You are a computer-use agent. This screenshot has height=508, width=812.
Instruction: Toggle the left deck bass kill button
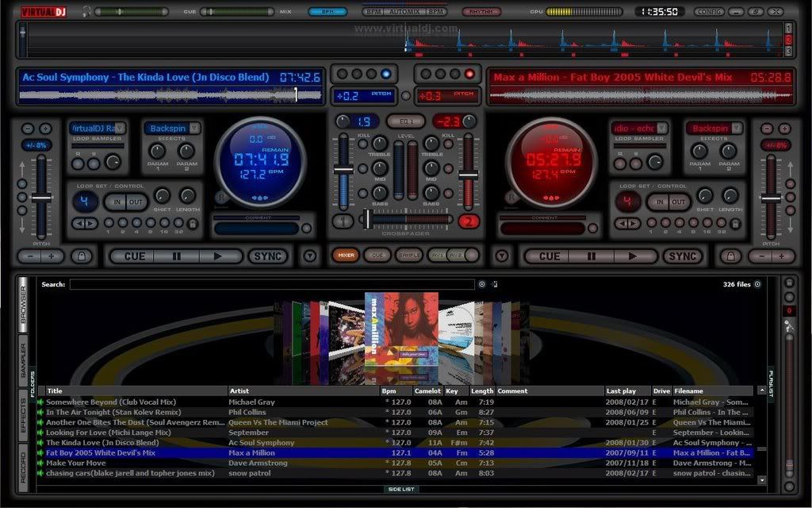[363, 194]
